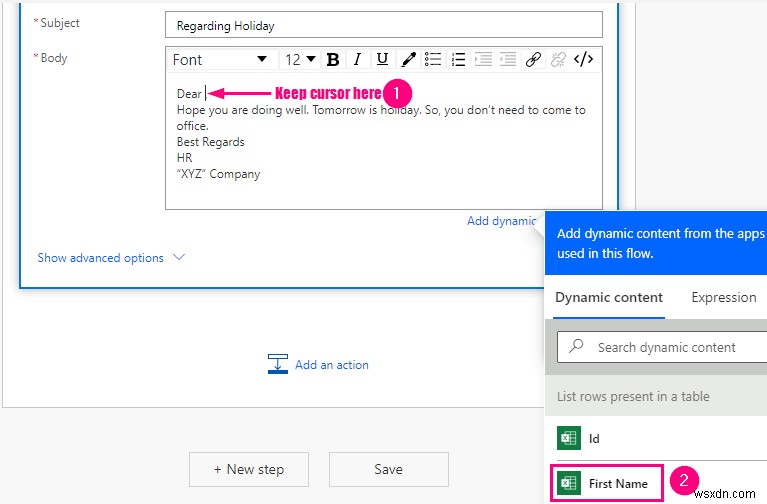Click the Add an action link
Image resolution: width=767 pixels, height=504 pixels.
click(x=332, y=365)
